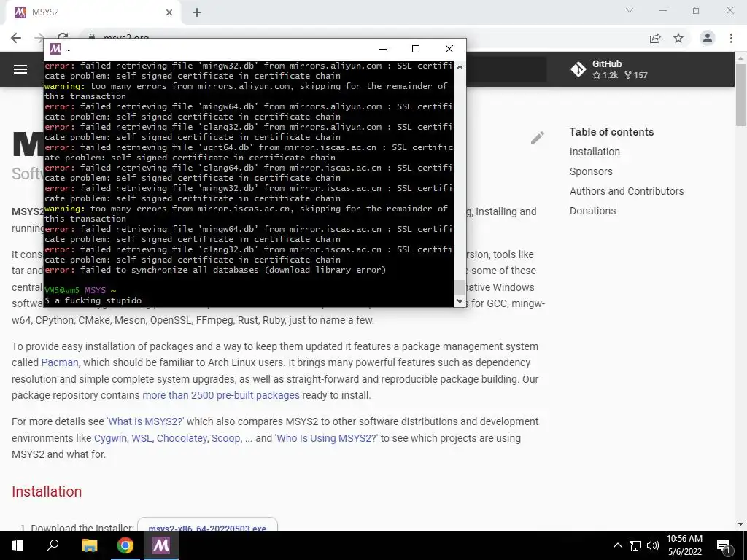Open the 'What is MSYS2?' link
The width and height of the screenshot is (747, 560).
pyautogui.click(x=145, y=421)
